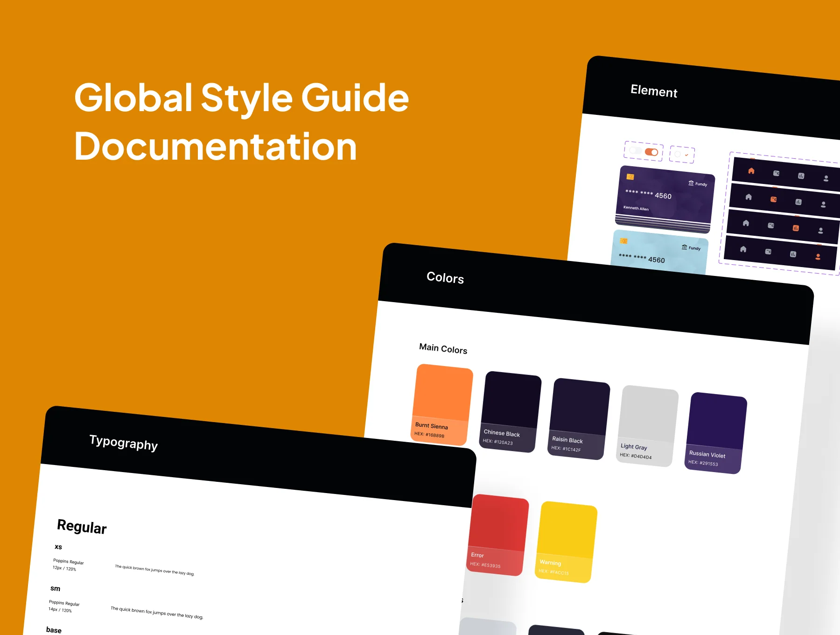Click the "Colors" panel heading

click(x=445, y=278)
